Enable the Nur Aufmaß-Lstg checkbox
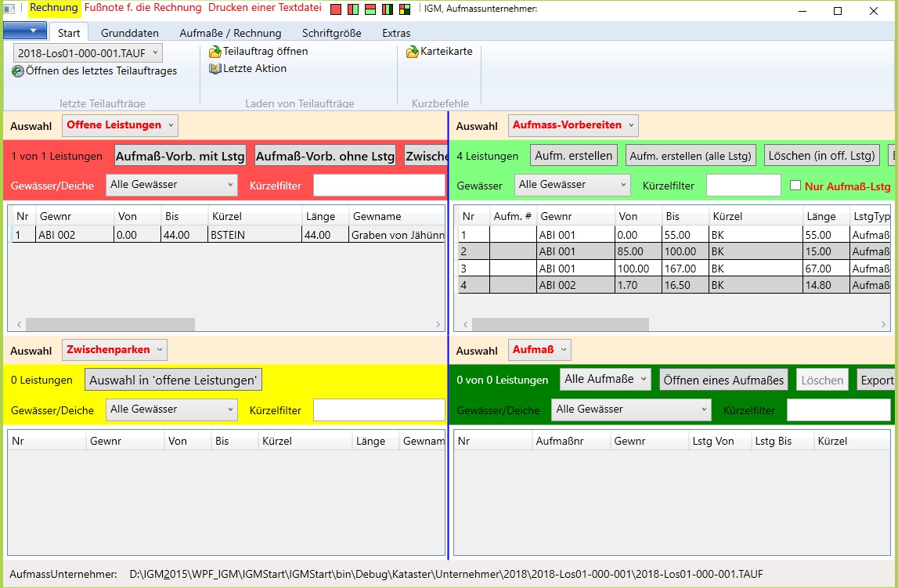The width and height of the screenshot is (898, 588). pyautogui.click(x=795, y=186)
